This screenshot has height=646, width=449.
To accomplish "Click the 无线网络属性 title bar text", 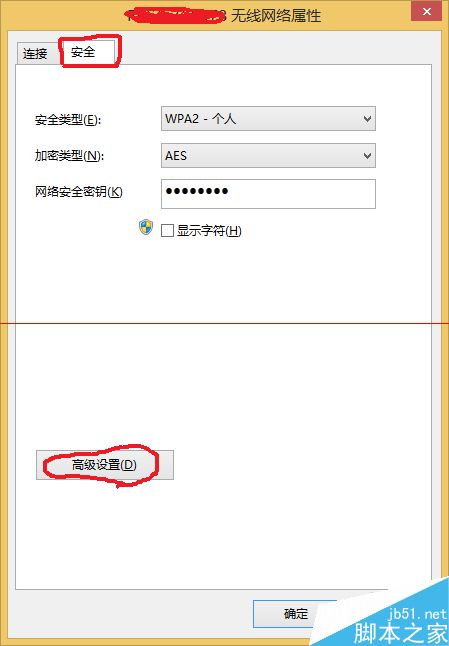I will [x=276, y=16].
